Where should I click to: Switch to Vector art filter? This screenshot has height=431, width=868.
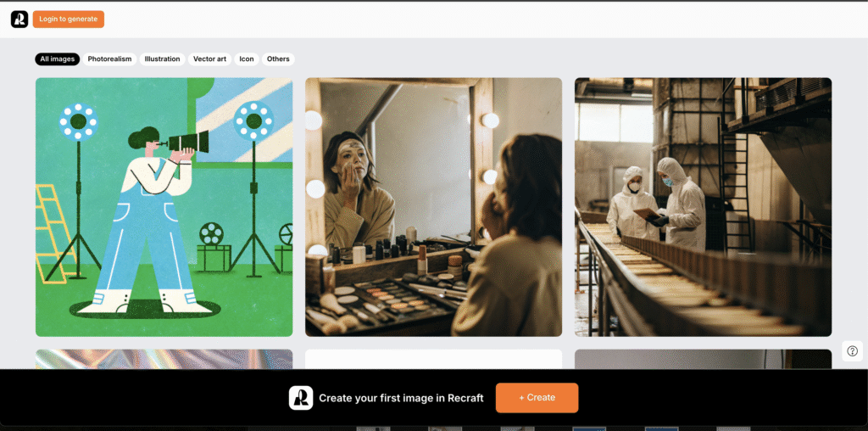click(x=210, y=59)
